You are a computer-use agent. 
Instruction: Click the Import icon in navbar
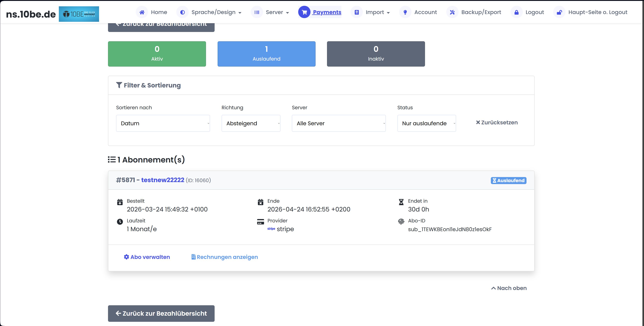pos(357,12)
